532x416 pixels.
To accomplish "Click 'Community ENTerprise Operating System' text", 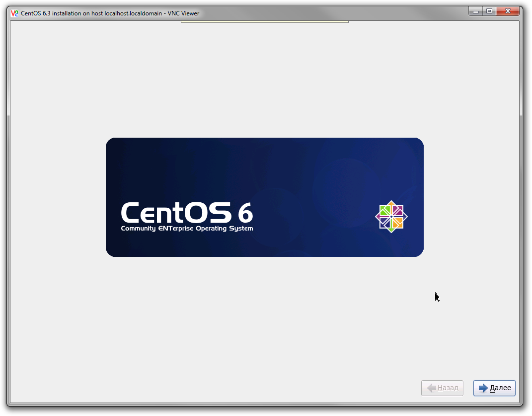I will pyautogui.click(x=187, y=229).
